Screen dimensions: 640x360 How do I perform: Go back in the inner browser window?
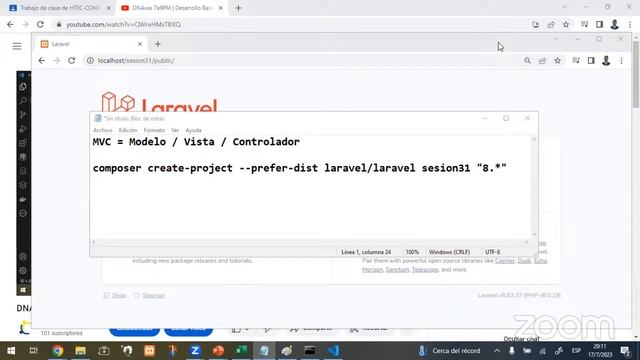click(42, 60)
